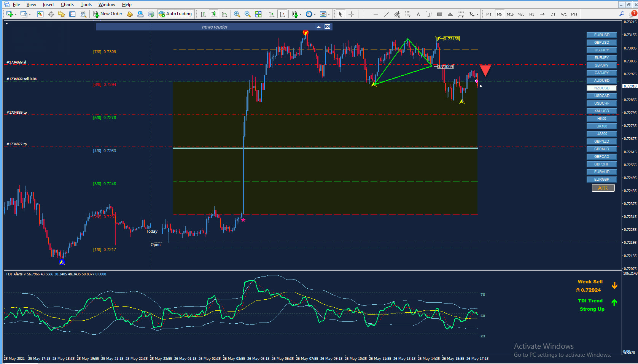Screen dimensions: 638x364
Task: Open the Help menu
Action: (127, 5)
